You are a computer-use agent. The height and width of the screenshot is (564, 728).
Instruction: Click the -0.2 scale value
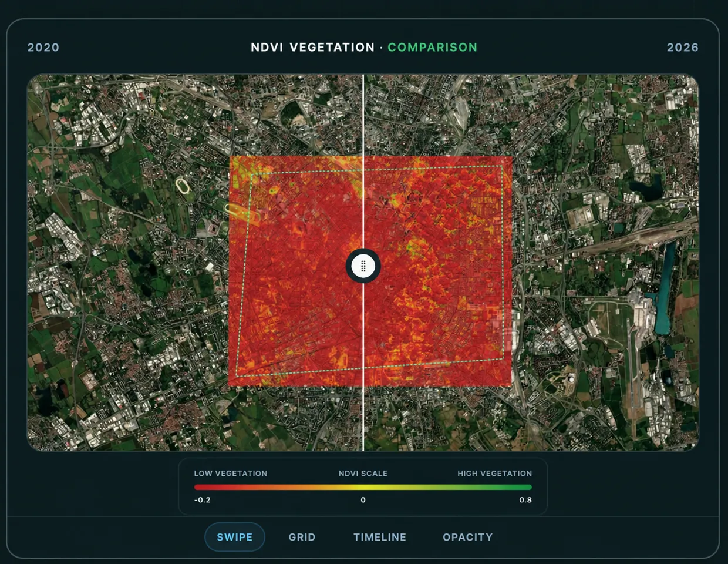pos(203,500)
